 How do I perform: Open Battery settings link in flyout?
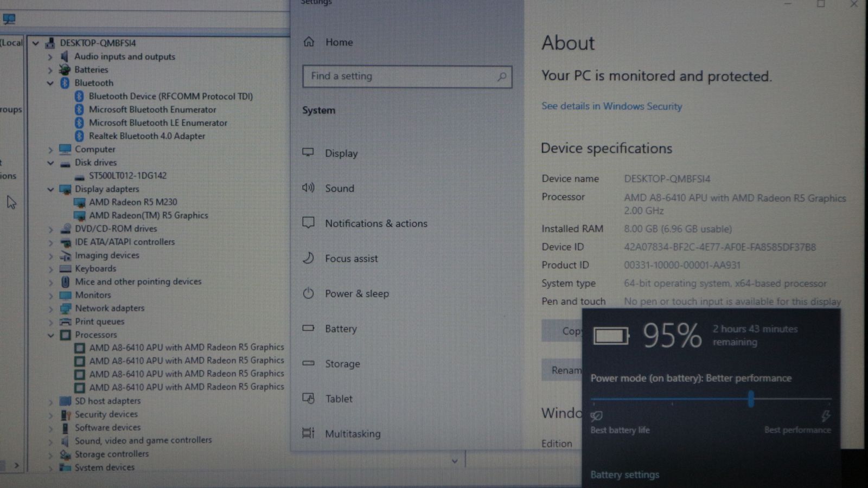624,474
